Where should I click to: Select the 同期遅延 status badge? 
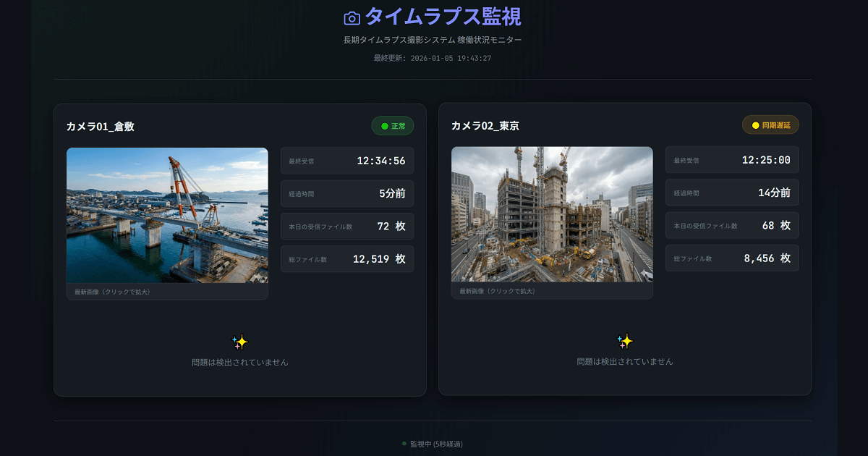coord(770,124)
